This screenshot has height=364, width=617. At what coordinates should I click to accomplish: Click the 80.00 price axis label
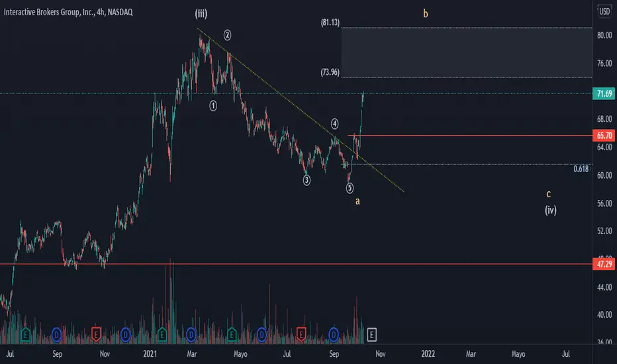point(604,36)
